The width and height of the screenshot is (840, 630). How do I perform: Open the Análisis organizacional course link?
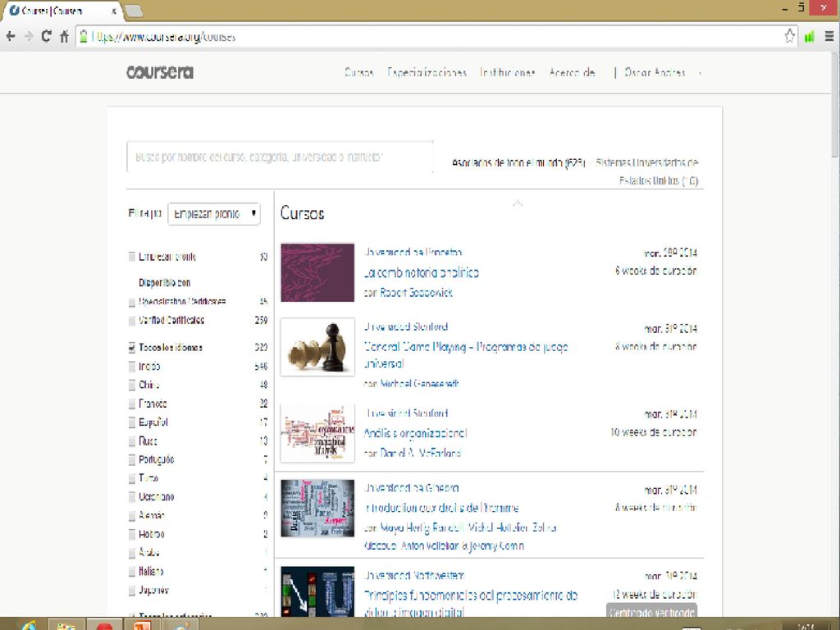click(x=415, y=433)
